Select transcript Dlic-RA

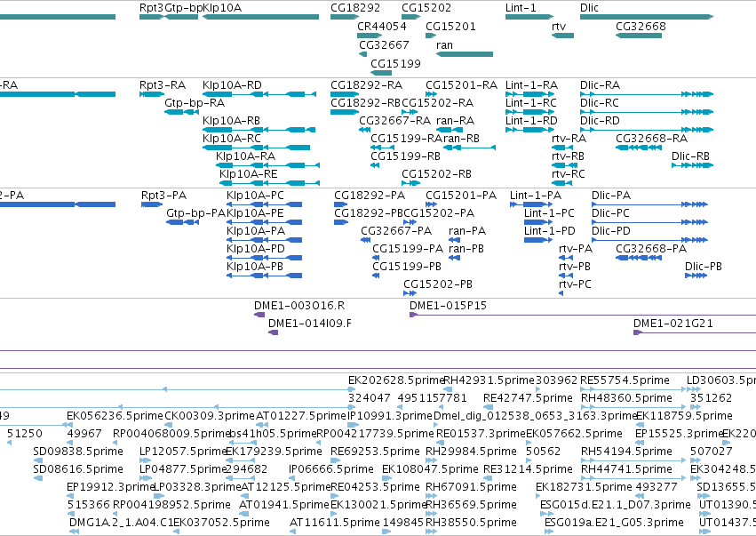[x=647, y=94]
